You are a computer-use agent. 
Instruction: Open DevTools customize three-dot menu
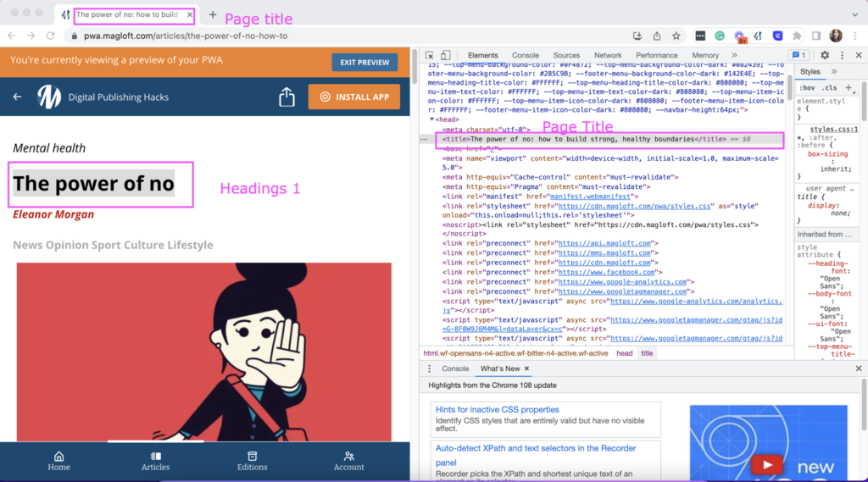click(x=842, y=55)
